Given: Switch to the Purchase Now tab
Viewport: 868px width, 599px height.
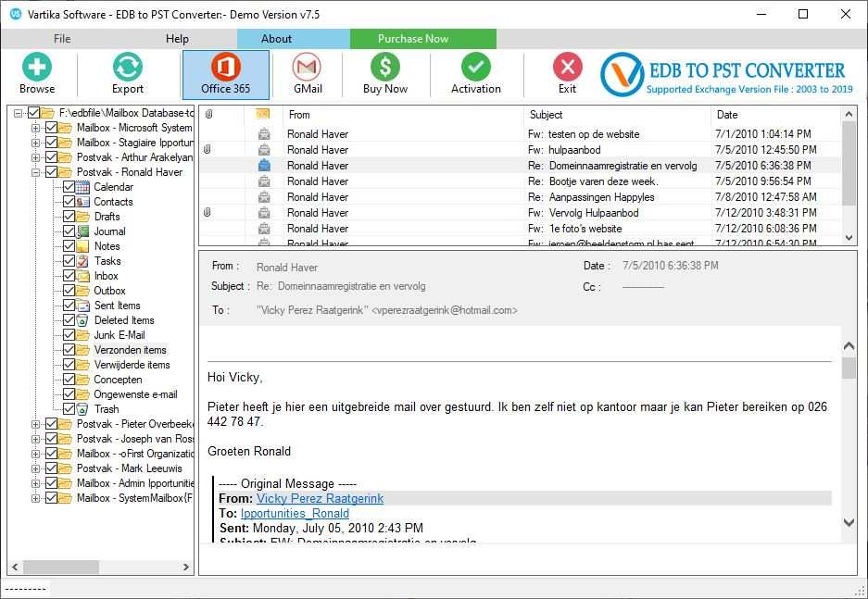Looking at the screenshot, I should click(x=422, y=39).
